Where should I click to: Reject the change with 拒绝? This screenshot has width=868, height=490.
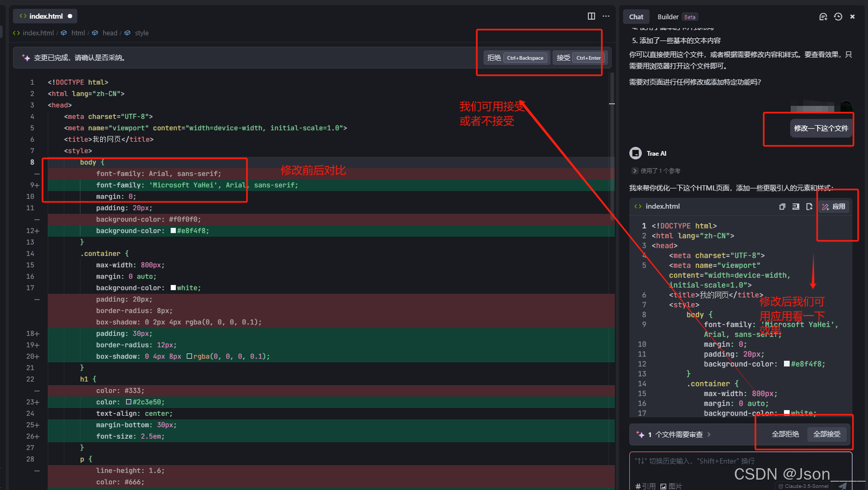click(x=516, y=58)
